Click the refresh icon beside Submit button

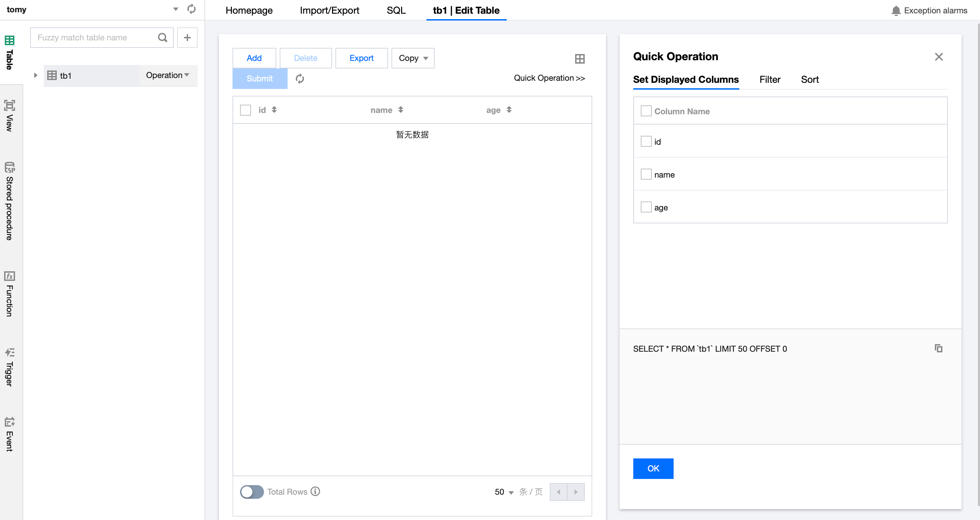click(300, 78)
